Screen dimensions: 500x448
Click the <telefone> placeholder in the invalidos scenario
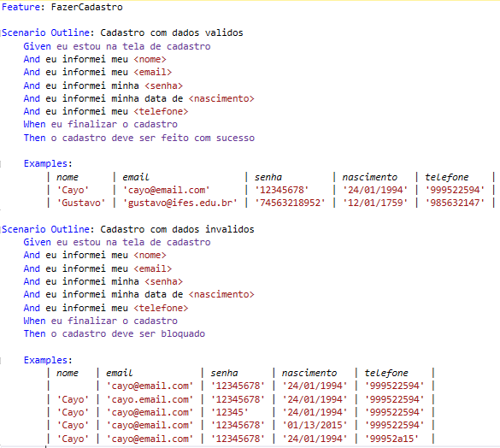[x=161, y=309]
